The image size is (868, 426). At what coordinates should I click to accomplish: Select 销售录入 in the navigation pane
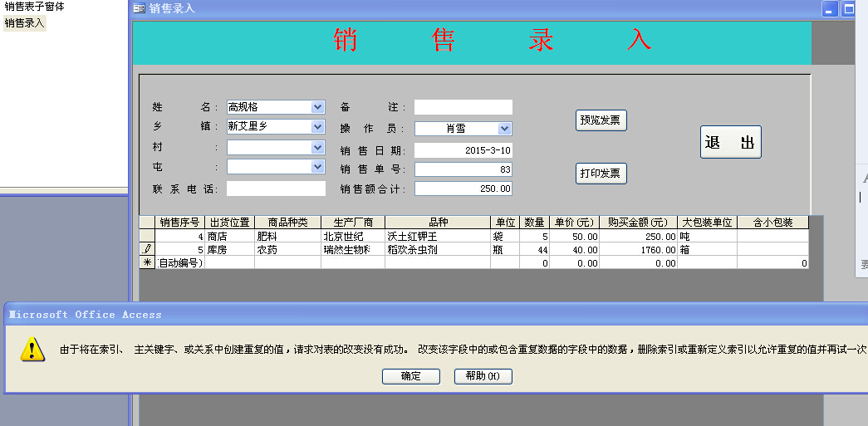coord(25,23)
